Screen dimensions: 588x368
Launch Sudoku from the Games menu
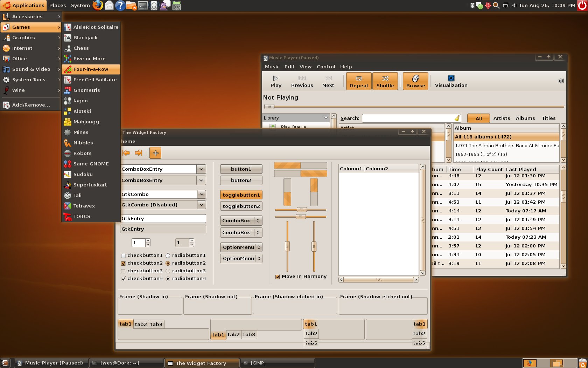click(91, 174)
